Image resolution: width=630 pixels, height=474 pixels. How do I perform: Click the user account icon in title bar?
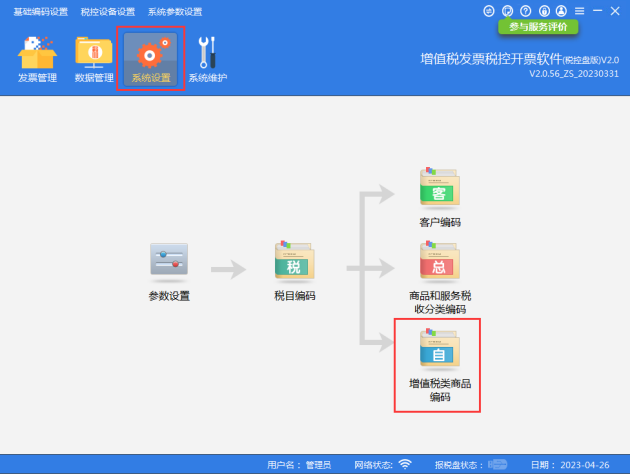click(x=561, y=11)
